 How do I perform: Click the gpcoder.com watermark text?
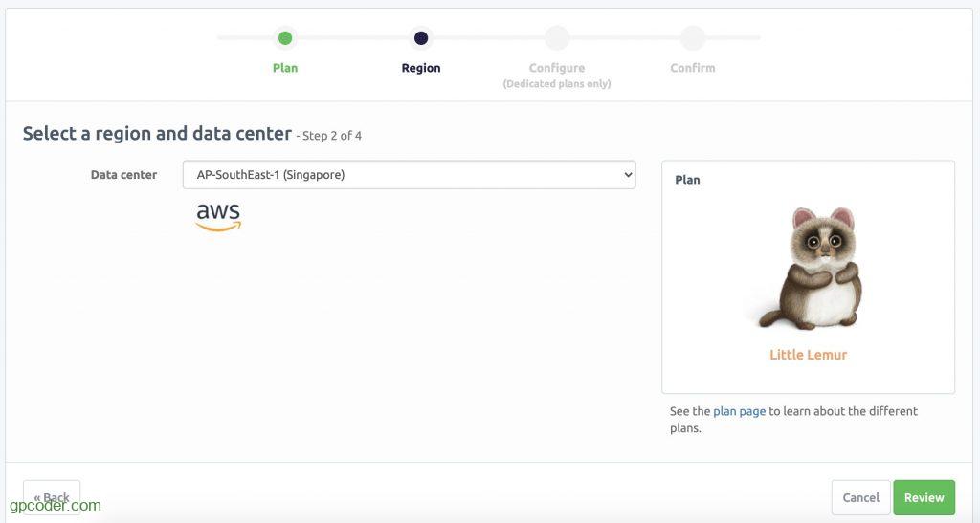tap(56, 506)
